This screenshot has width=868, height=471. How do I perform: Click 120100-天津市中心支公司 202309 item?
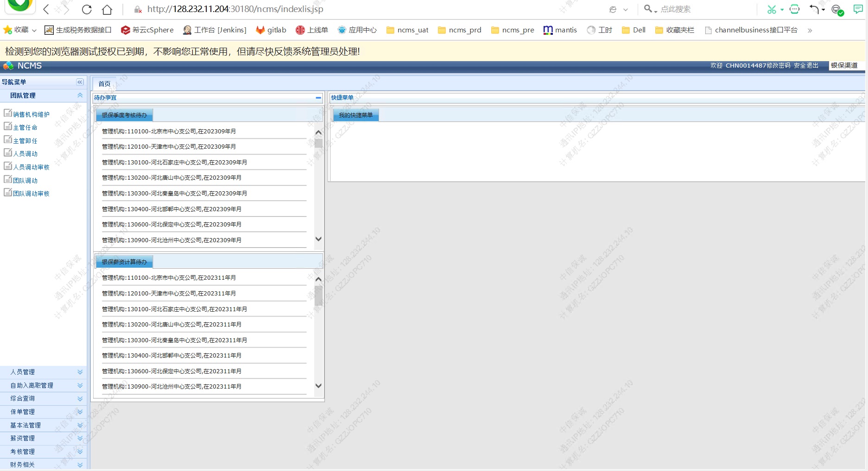tap(169, 147)
